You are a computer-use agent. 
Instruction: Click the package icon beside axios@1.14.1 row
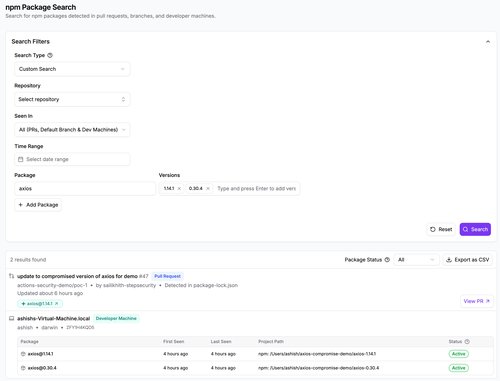coord(23,354)
